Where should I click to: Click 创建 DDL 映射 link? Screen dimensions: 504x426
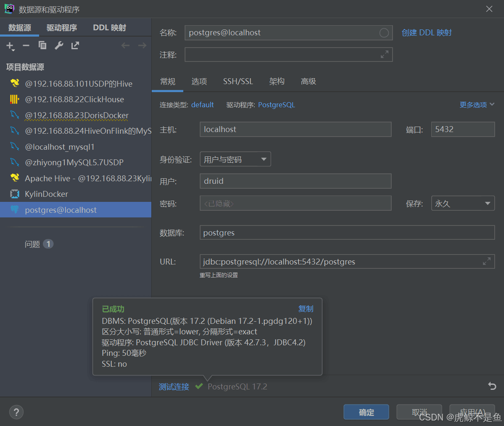[x=427, y=33]
